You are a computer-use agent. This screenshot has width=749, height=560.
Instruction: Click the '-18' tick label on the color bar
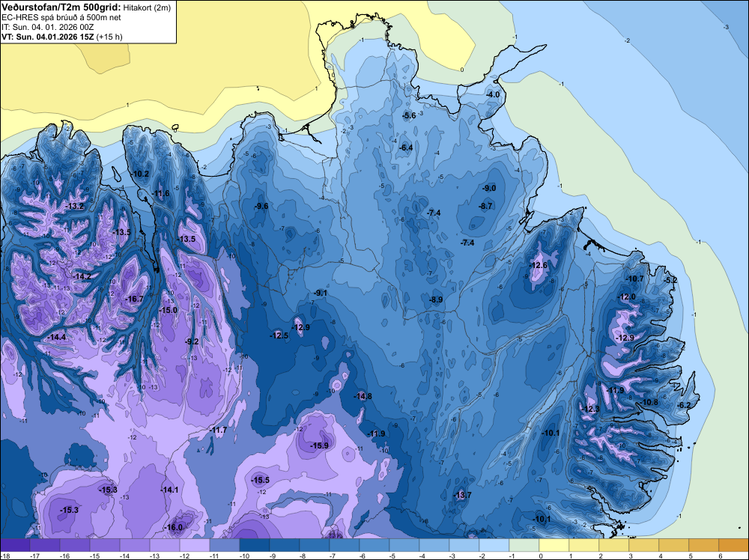pyautogui.click(x=4, y=556)
